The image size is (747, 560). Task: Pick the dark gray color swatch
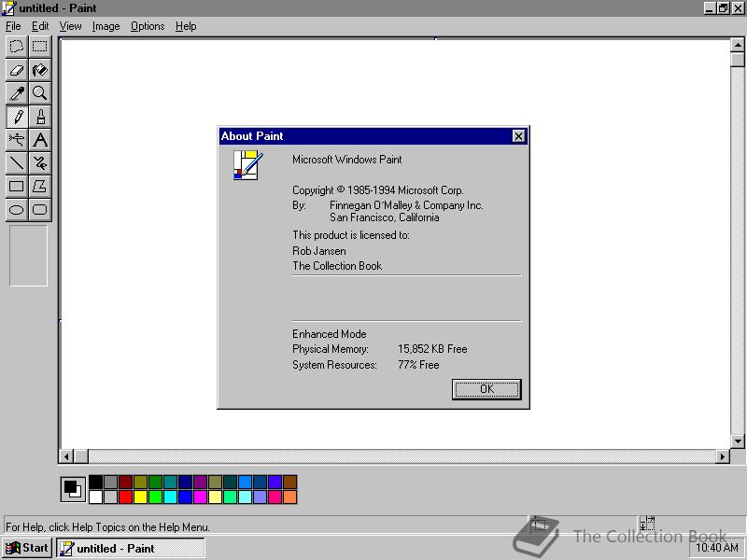click(x=110, y=482)
